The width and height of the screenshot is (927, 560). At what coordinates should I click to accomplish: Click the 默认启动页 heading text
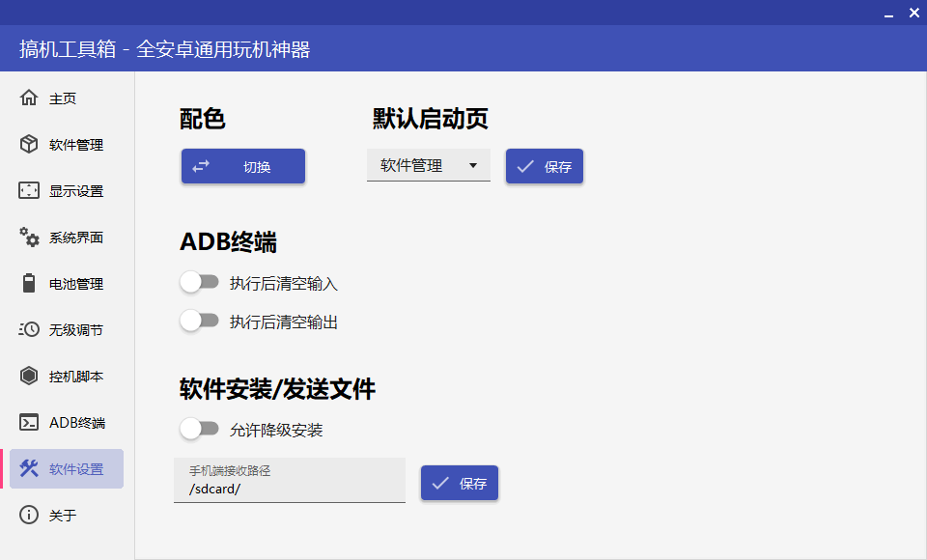[430, 119]
